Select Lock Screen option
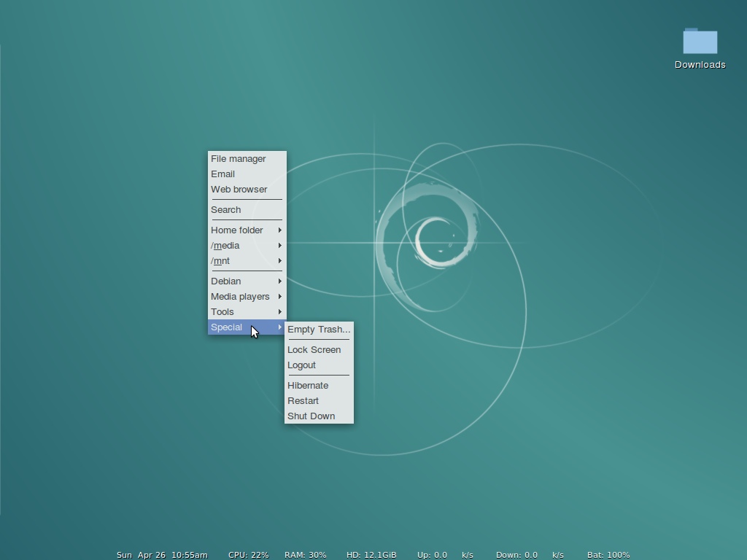The height and width of the screenshot is (560, 747). (319, 350)
